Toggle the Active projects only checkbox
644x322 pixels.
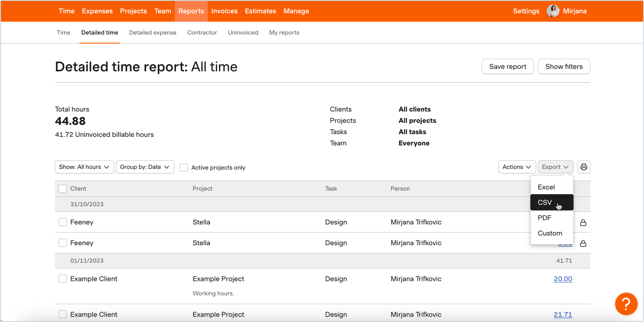coord(184,168)
